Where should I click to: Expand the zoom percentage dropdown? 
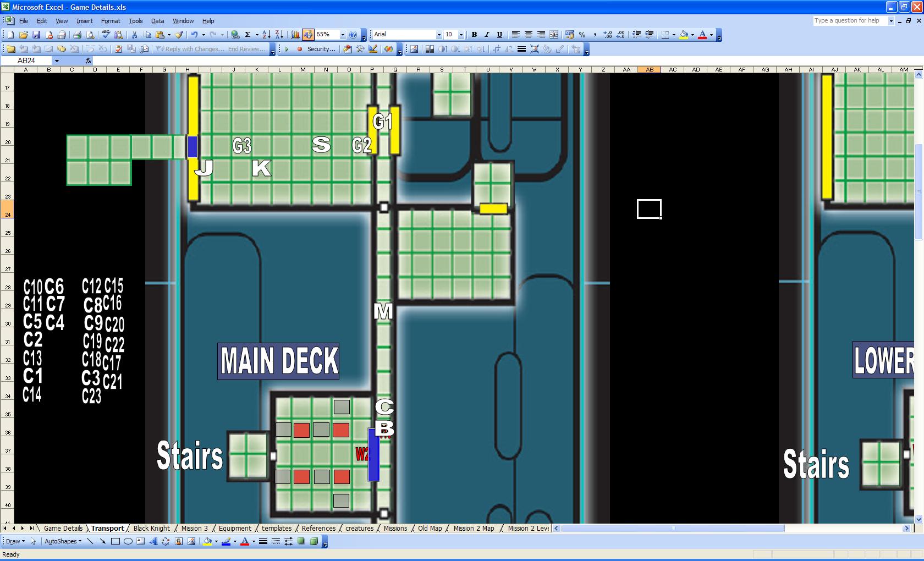(x=343, y=35)
